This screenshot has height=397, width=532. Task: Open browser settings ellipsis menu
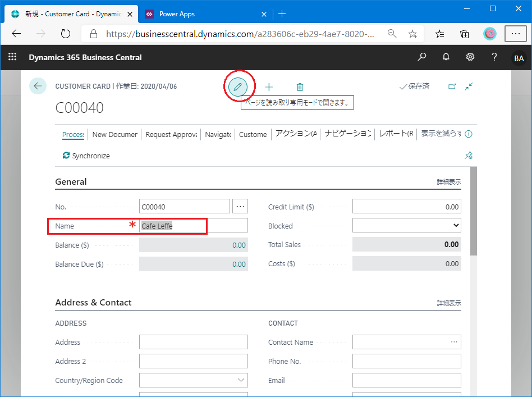tap(515, 34)
